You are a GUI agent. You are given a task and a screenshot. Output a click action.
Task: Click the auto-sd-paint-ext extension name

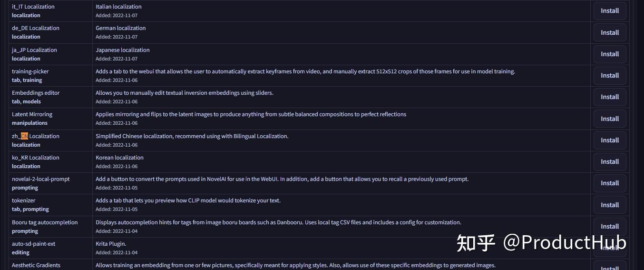point(33,244)
